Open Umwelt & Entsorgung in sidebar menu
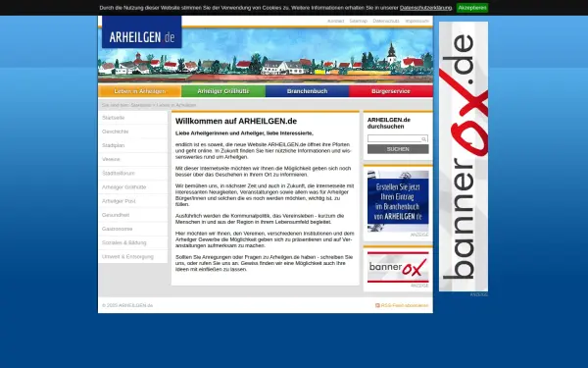The image size is (588, 368). pyautogui.click(x=132, y=257)
